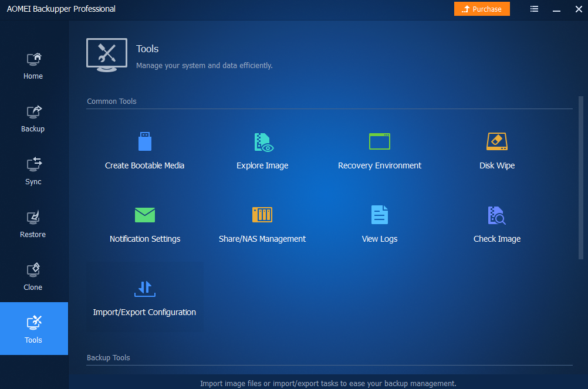Click the orange Purchase button

point(482,9)
